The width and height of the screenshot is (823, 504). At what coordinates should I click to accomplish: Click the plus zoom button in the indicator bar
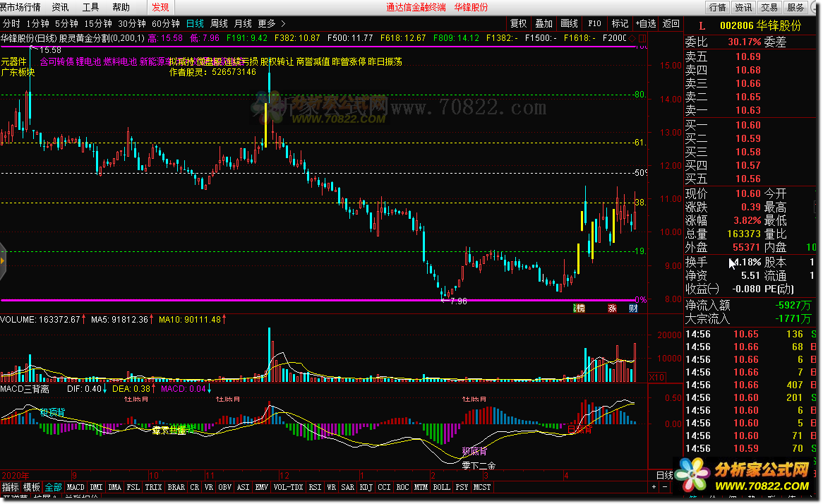(654, 487)
